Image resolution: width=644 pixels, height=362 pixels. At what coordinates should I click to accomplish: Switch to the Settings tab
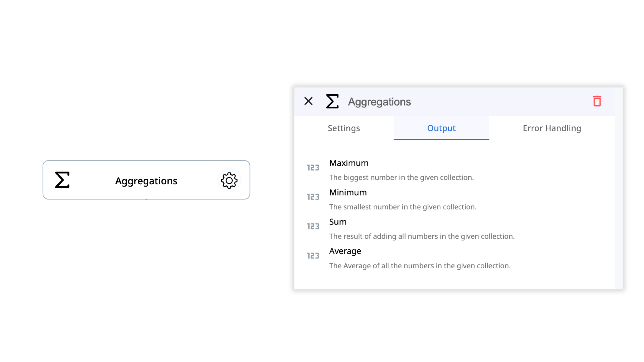point(344,128)
